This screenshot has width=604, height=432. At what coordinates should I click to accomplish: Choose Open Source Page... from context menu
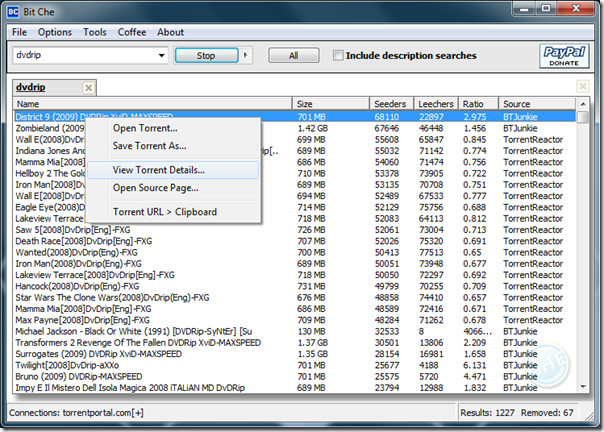tap(173, 188)
